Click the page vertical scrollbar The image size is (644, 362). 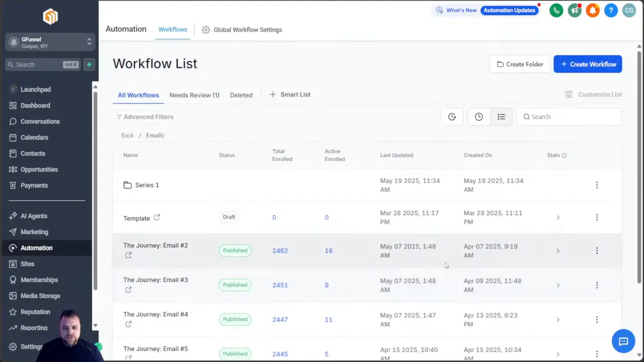coord(639,166)
